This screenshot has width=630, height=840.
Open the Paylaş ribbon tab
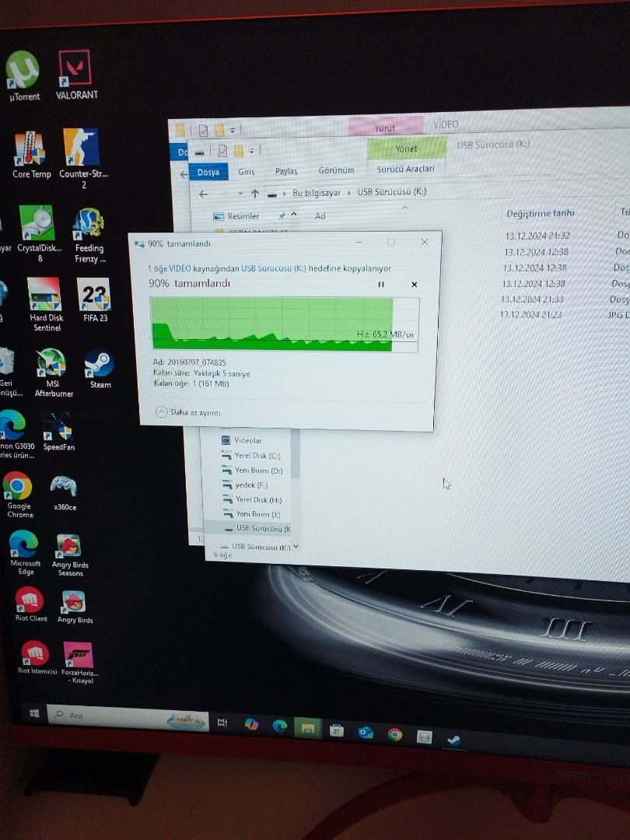click(286, 171)
